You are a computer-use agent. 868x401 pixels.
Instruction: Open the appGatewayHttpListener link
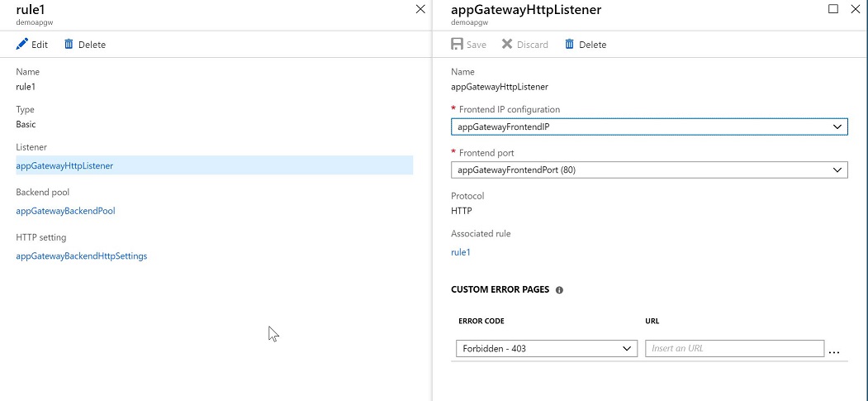64,165
